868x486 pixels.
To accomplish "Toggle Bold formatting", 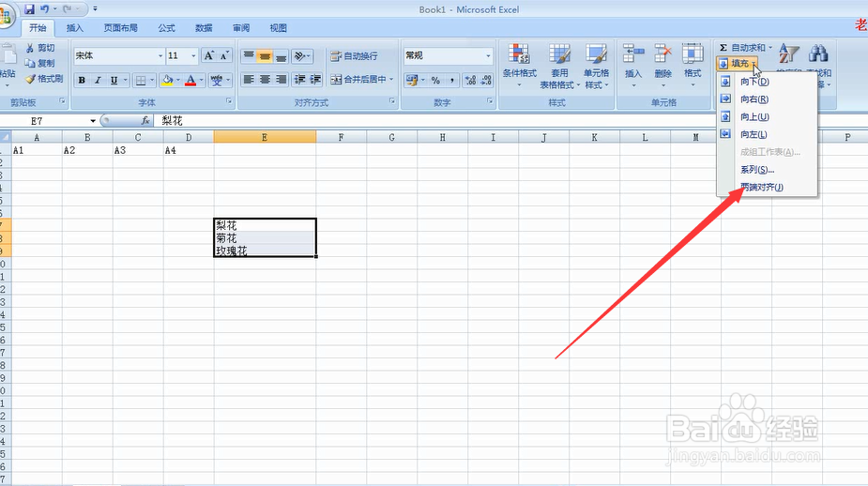I will [x=82, y=81].
